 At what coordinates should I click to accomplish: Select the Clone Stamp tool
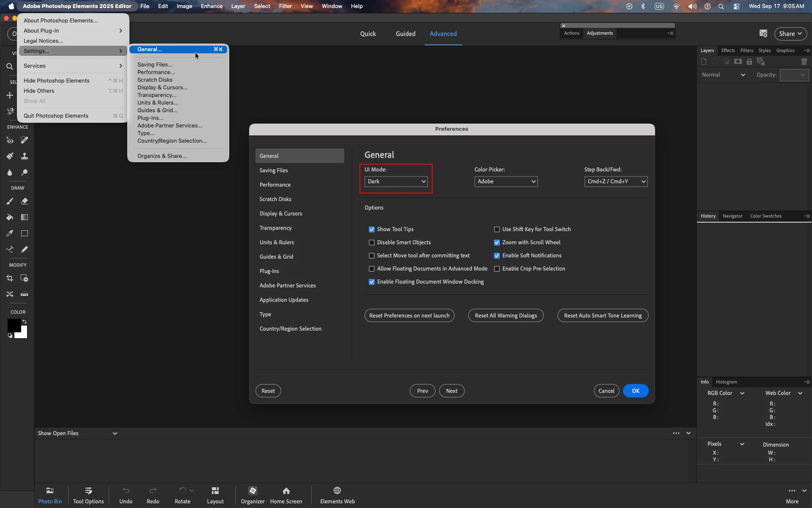pos(25,156)
